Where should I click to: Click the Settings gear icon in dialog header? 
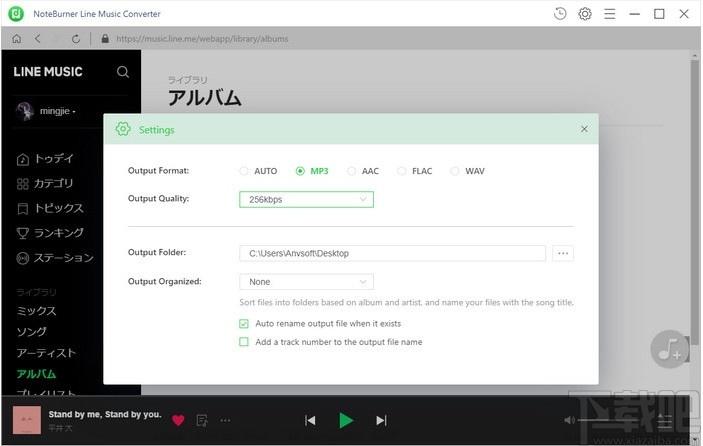pyautogui.click(x=123, y=129)
